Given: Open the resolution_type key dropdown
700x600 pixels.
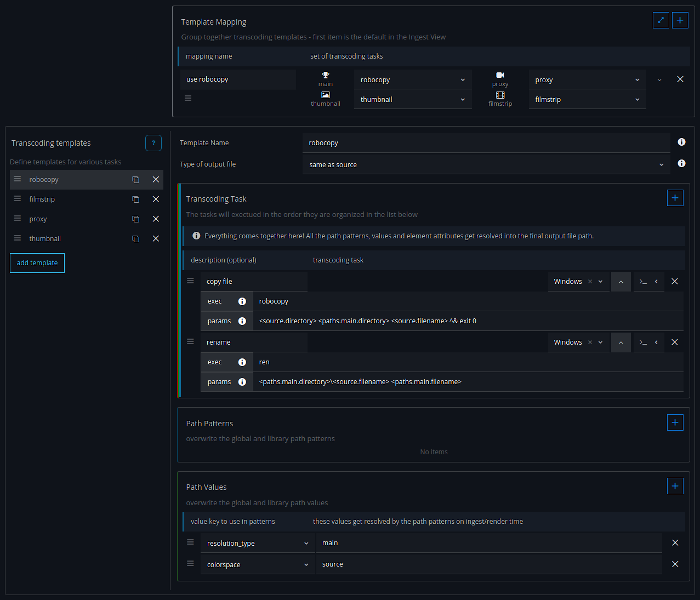Looking at the screenshot, I should [257, 544].
